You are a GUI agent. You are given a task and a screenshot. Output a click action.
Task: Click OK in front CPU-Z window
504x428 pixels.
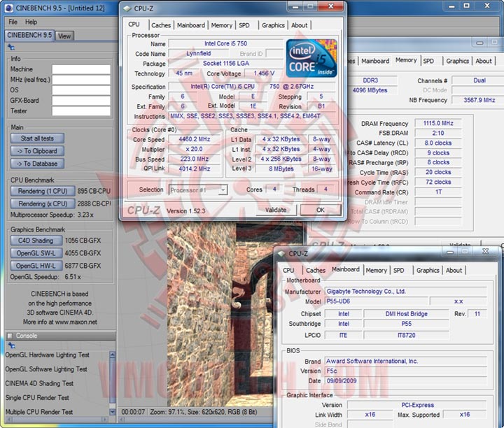pyautogui.click(x=321, y=210)
